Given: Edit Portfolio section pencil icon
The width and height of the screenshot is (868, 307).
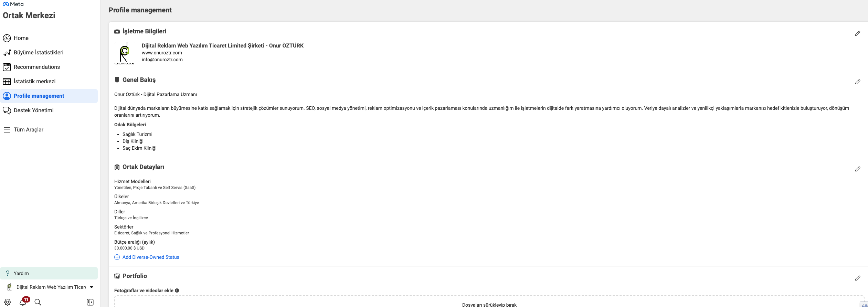Looking at the screenshot, I should (x=857, y=278).
